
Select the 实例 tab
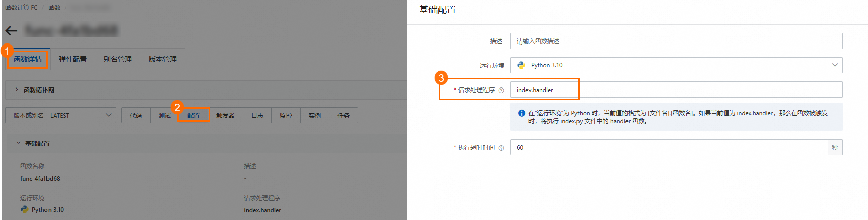[315, 115]
